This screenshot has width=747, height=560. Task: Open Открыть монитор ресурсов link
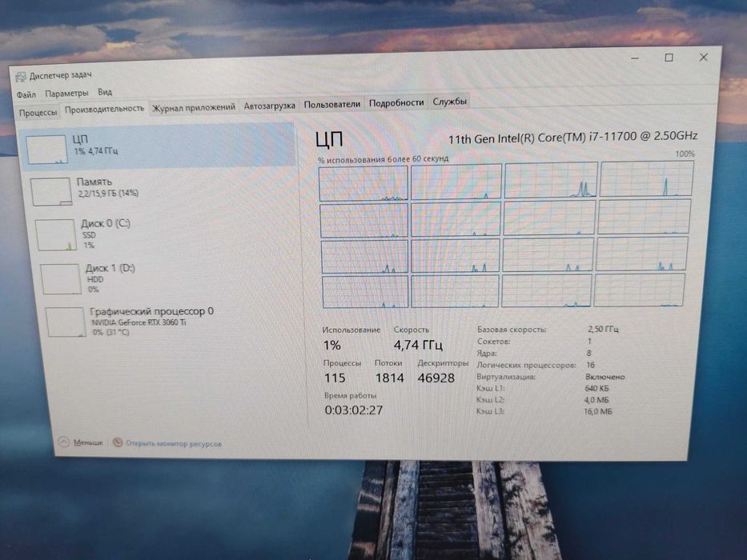click(174, 443)
